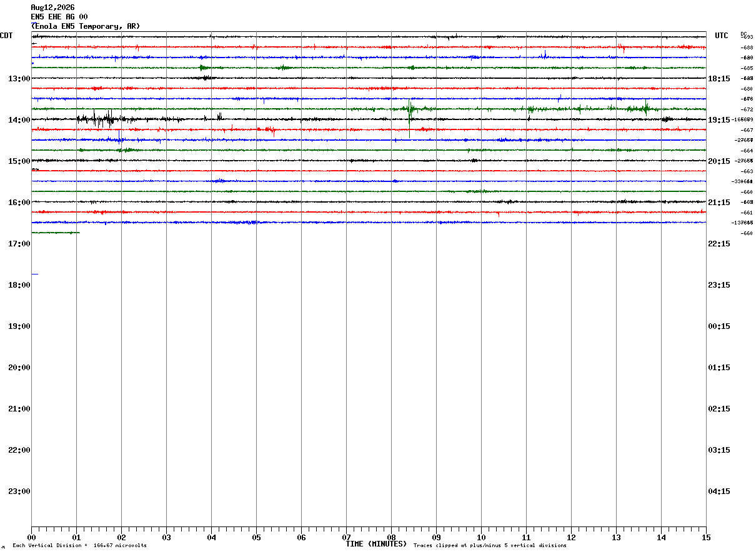Image resolution: width=756 pixels, height=554 pixels.
Task: Click the 08 minute axis tick label
Action: (x=391, y=538)
